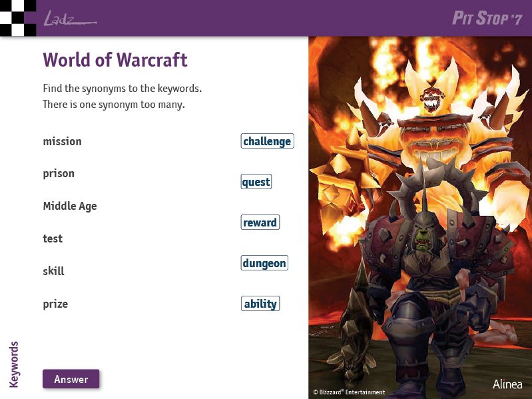Screen dimensions: 532x399
Task: Click the Alinea logo
Action: pos(507,384)
